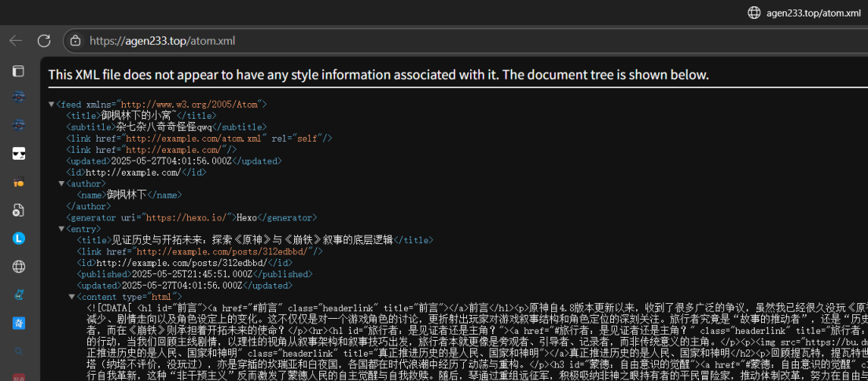
Task: Collapse the entry element triangle
Action: point(61,228)
